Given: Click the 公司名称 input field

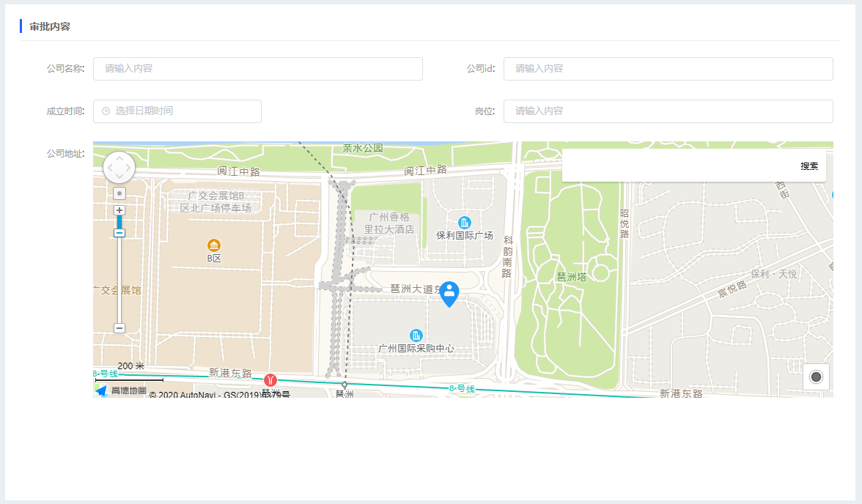Looking at the screenshot, I should (257, 69).
